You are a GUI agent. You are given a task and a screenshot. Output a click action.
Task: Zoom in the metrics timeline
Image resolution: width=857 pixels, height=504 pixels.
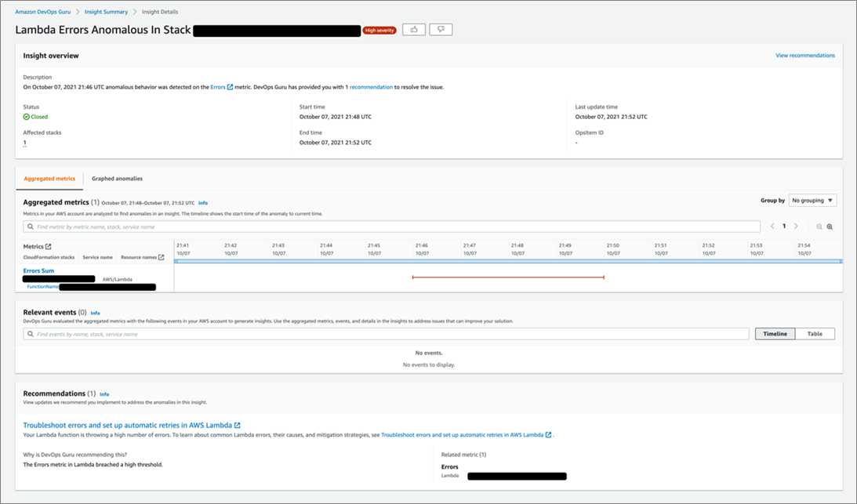(830, 227)
